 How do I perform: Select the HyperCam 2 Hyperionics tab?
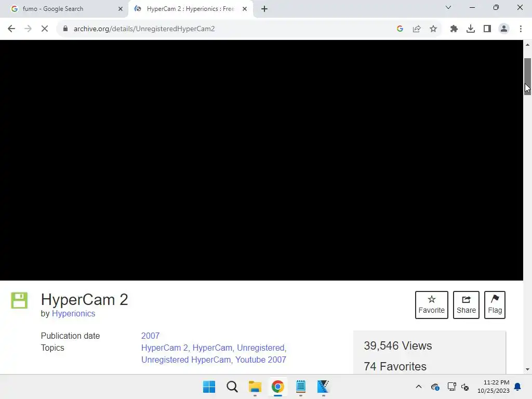[190, 9]
